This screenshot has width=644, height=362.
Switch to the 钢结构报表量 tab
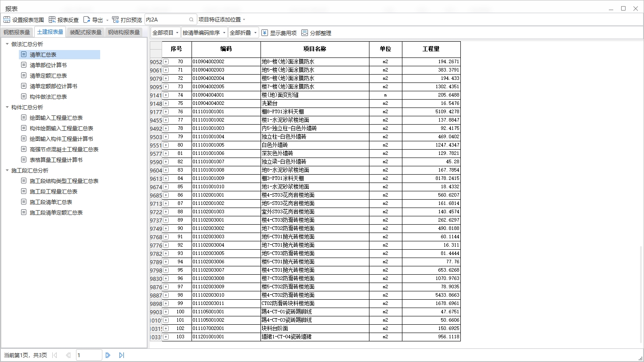(124, 32)
